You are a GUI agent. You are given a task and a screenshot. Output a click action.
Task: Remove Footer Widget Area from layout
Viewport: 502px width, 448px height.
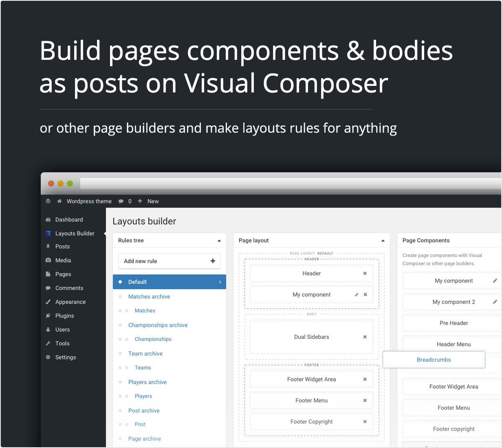click(365, 379)
